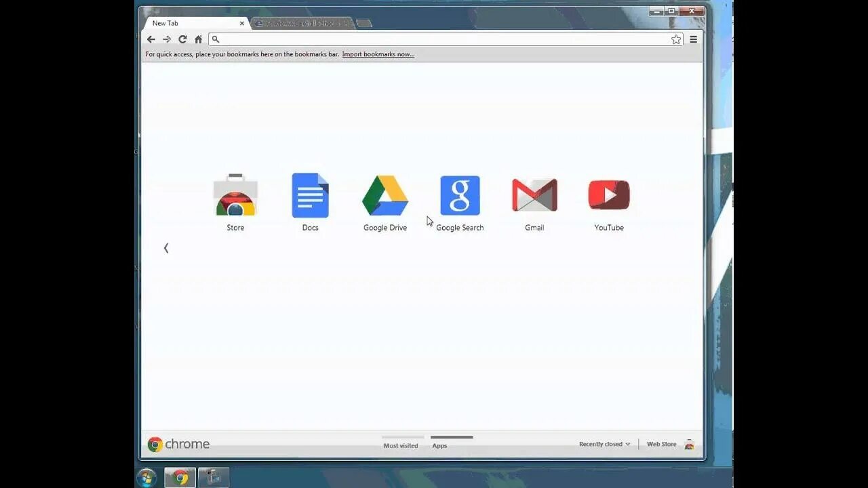Image resolution: width=868 pixels, height=488 pixels.
Task: Click Chrome in the taskbar
Action: tap(180, 477)
